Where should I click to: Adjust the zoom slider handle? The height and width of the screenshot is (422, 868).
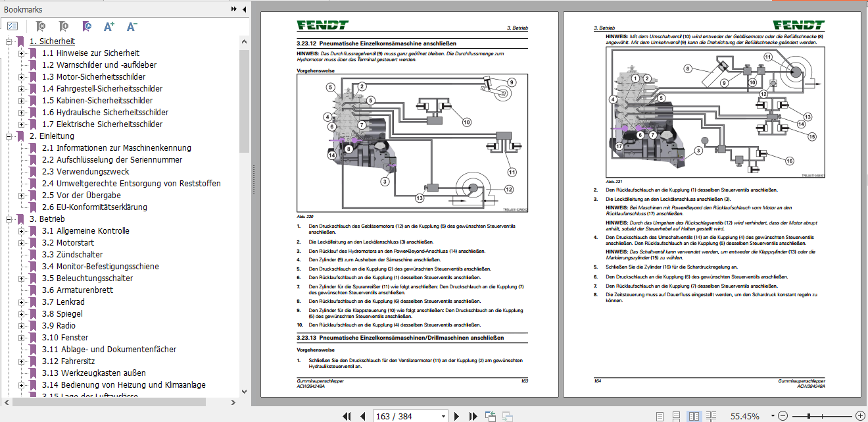coord(808,416)
